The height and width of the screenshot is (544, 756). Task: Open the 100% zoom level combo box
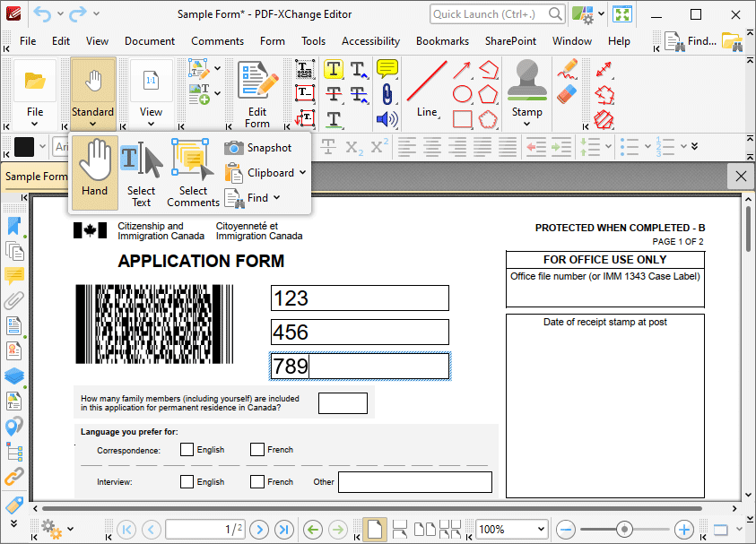(512, 530)
